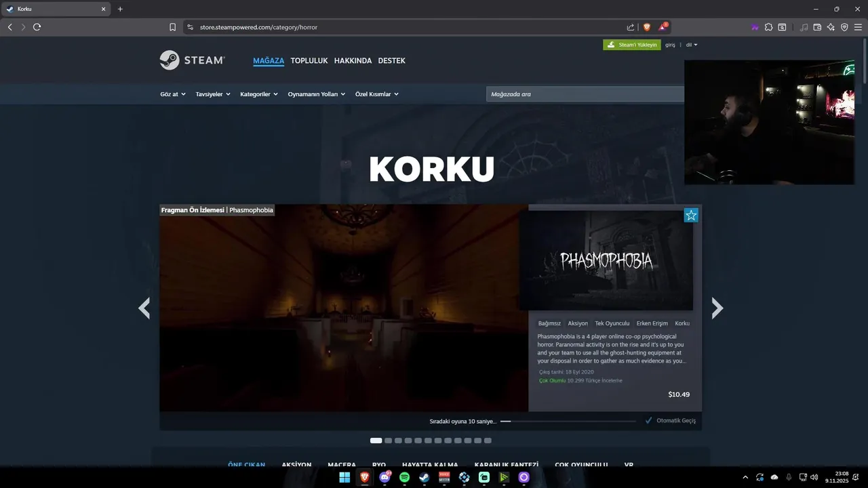868x488 pixels.
Task: Select the last carousel page dot
Action: click(488, 441)
